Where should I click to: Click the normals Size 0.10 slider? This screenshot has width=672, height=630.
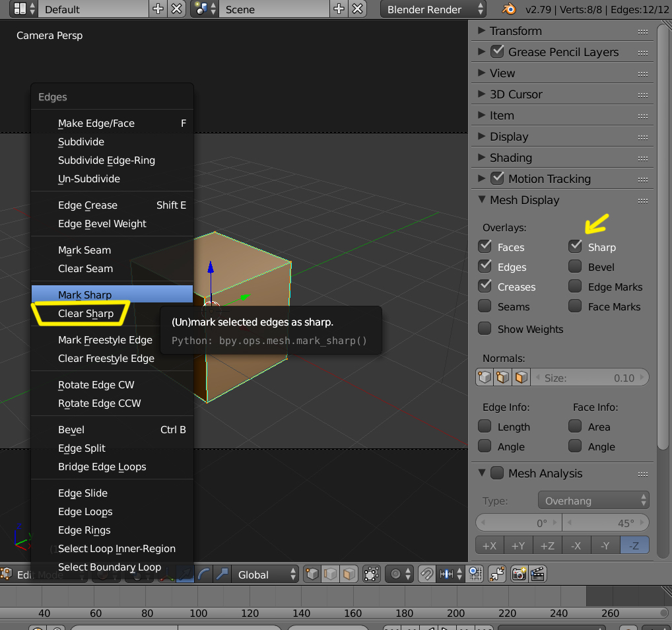[590, 378]
